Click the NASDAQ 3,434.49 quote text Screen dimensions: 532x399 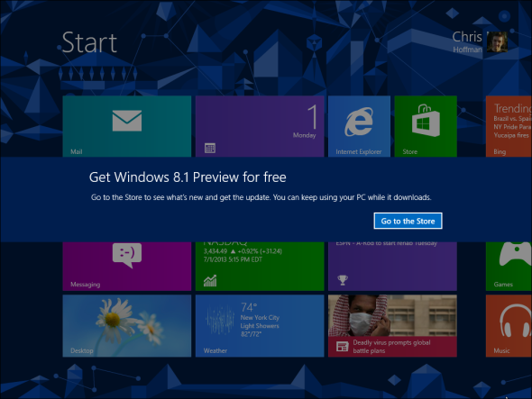pos(243,251)
